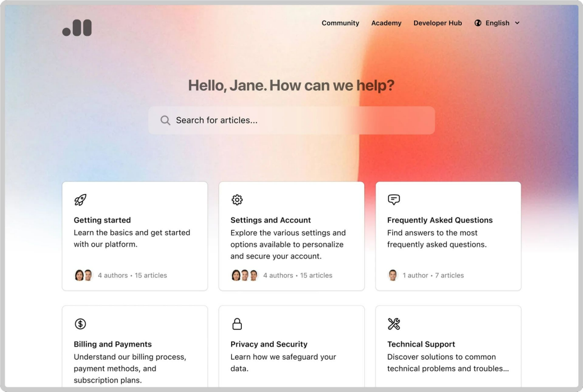Click the gear icon for Settings and Account
Viewport: 583px width, 392px height.
(x=237, y=200)
